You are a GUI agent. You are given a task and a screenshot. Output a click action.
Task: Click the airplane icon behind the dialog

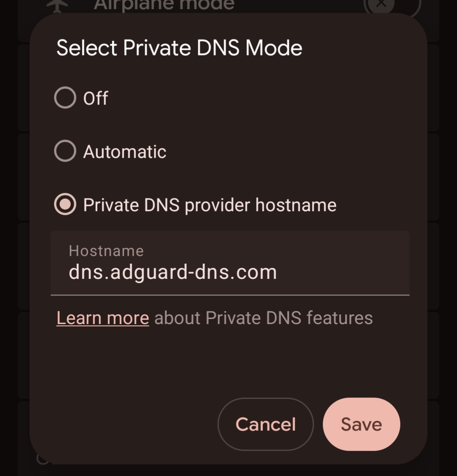(x=57, y=5)
